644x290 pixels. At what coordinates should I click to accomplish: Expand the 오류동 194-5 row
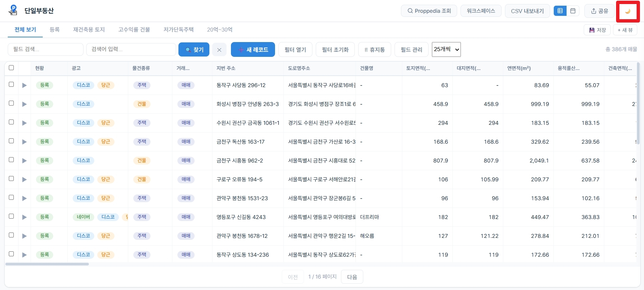(x=24, y=180)
